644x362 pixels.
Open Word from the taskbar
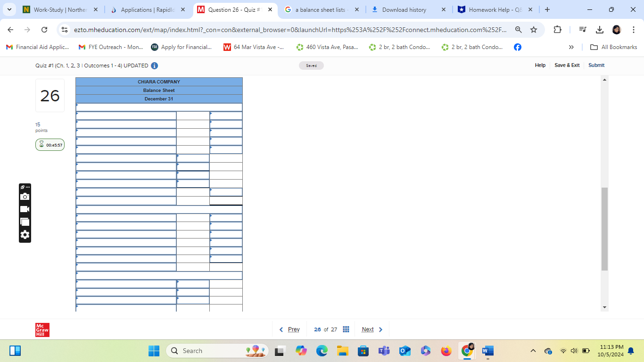pos(487,351)
